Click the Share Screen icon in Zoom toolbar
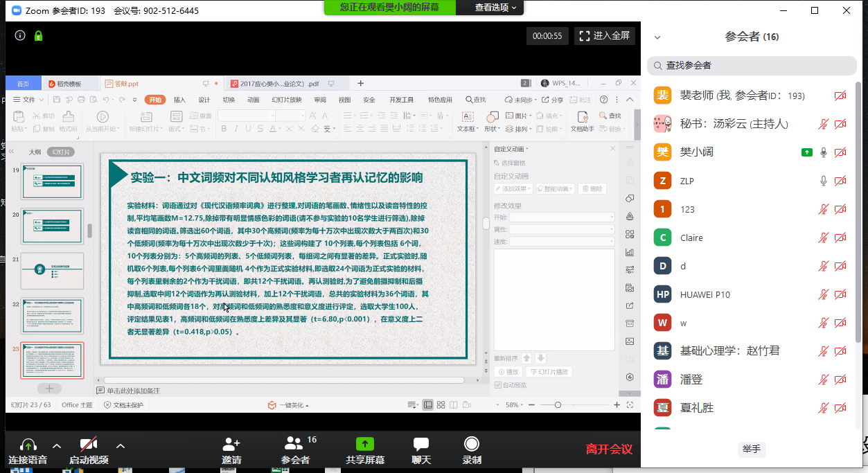Image resolution: width=868 pixels, height=473 pixels. point(365,445)
